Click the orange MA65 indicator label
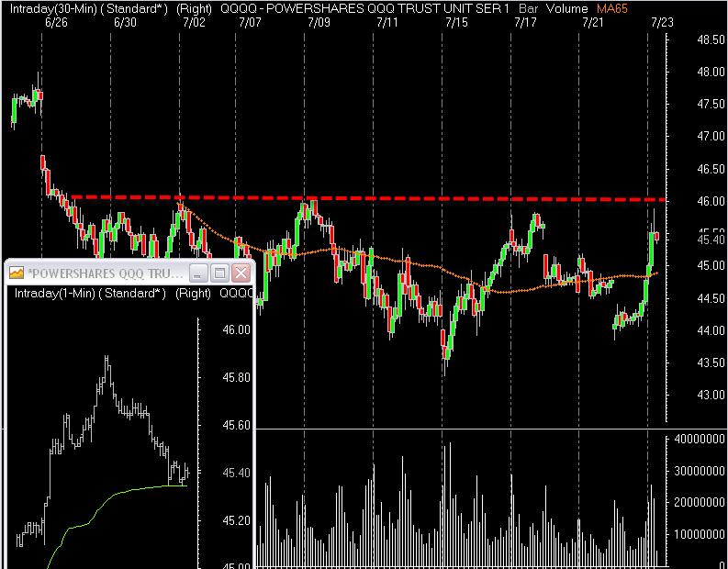The height and width of the screenshot is (569, 728). (612, 9)
